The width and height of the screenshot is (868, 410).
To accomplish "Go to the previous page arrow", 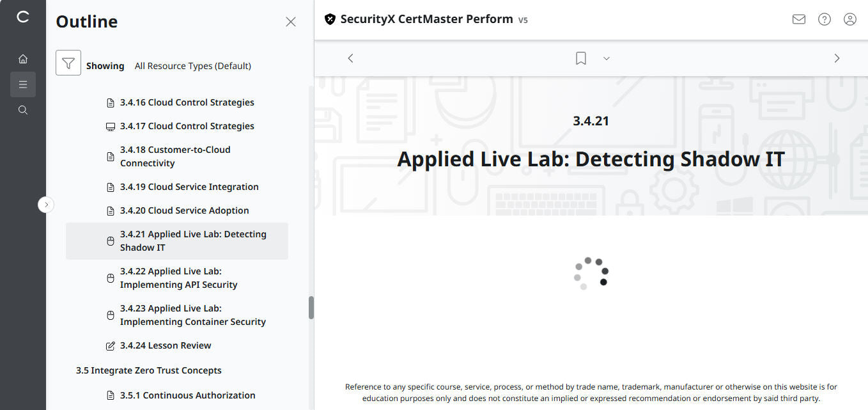I will point(350,58).
